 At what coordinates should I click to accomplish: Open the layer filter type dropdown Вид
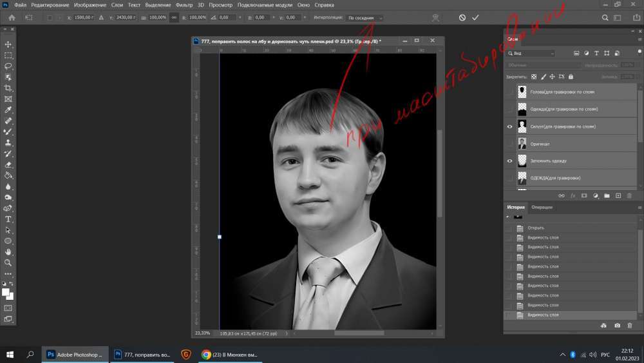coord(531,53)
